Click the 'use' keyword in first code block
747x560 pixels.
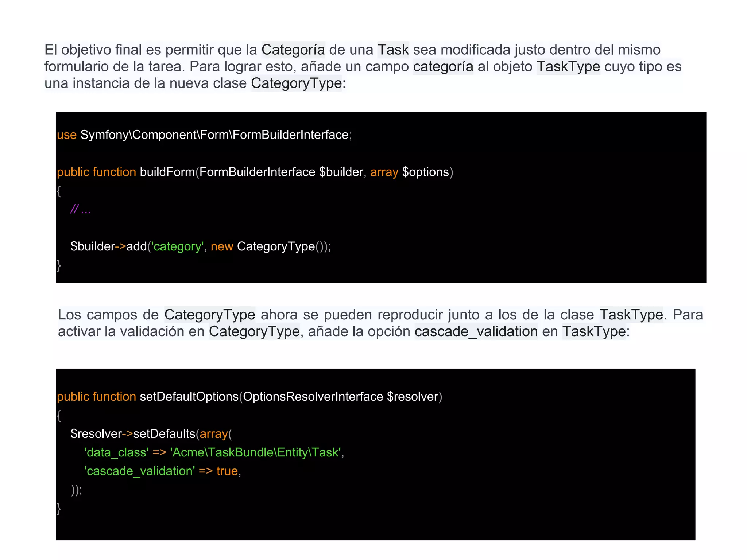tap(66, 135)
